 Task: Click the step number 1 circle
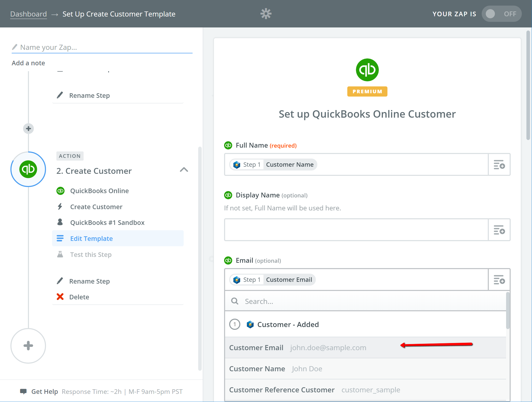(235, 324)
